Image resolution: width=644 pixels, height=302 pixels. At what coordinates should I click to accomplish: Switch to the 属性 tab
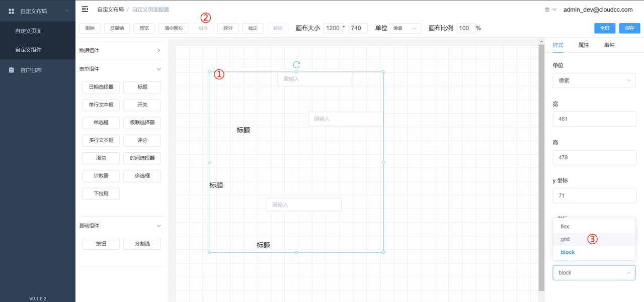pos(583,45)
